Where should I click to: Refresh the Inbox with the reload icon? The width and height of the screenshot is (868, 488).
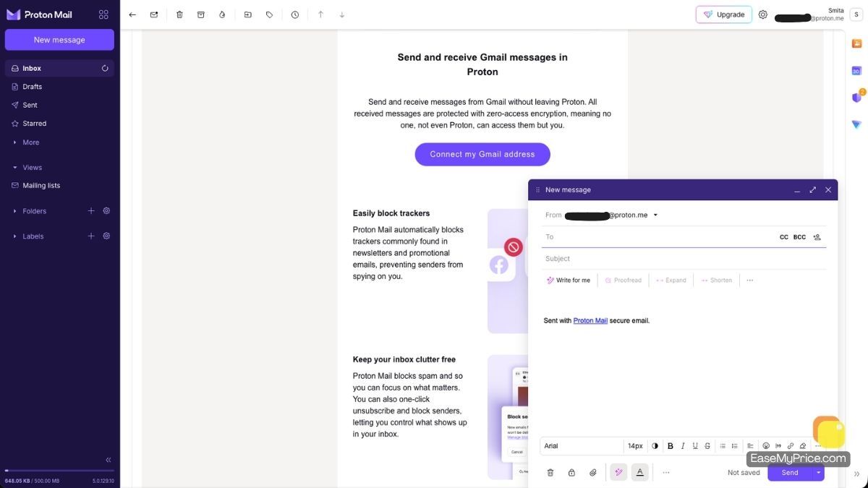click(105, 68)
